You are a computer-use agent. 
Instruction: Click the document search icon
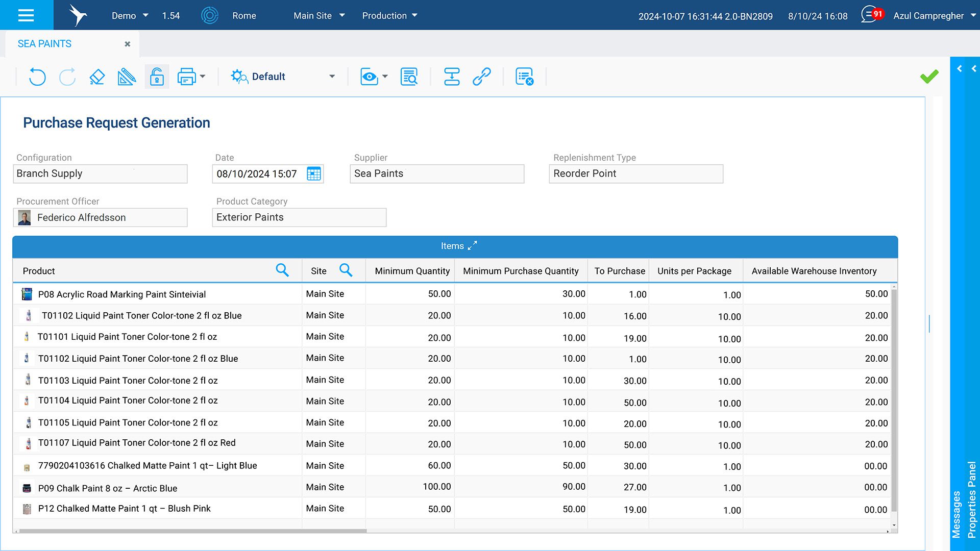coord(409,77)
